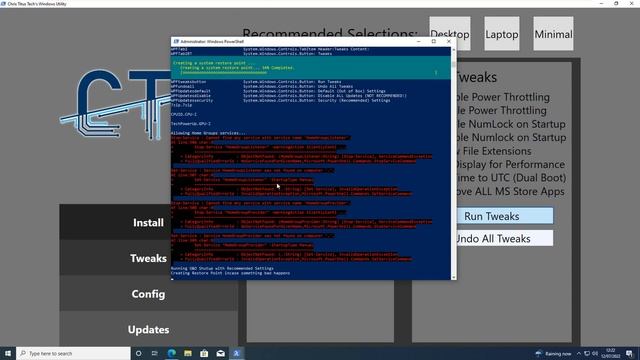Click the restore point progress bar in PowerShell
Image resolution: width=640 pixels, height=360 pixels.
click(224, 73)
